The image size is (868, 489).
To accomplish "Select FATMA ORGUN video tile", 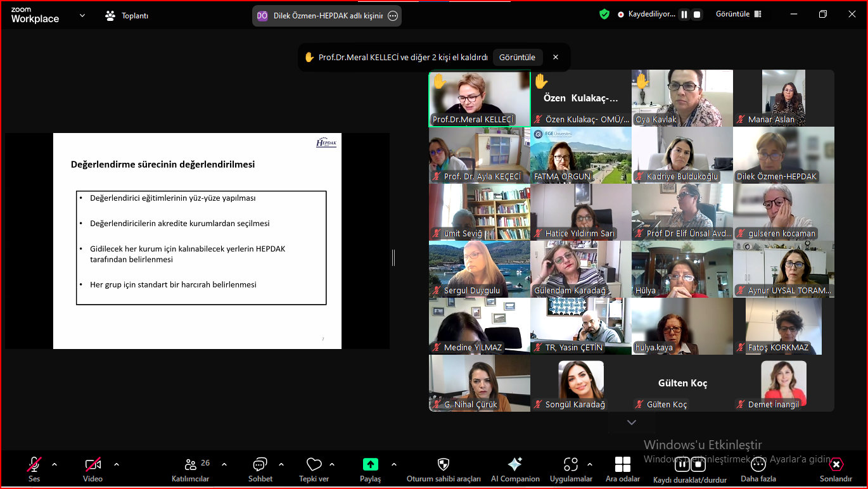I will click(581, 155).
